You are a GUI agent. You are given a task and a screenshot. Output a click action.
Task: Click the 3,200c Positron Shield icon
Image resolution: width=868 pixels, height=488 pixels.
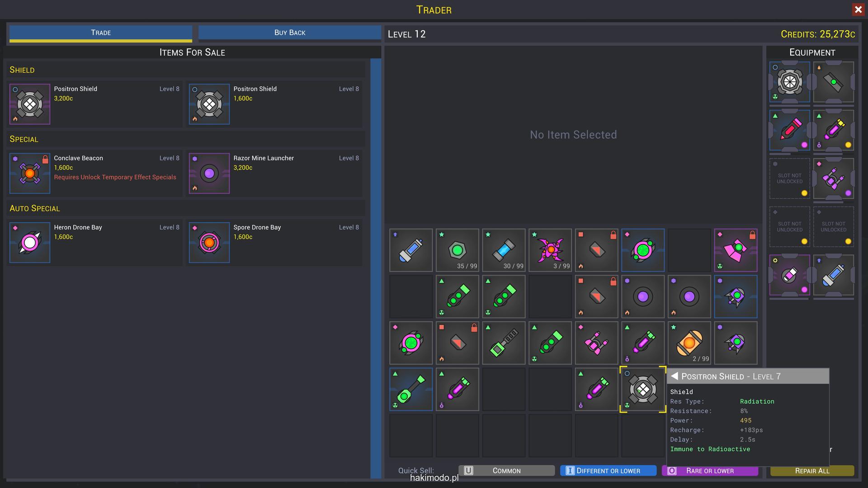pos(30,104)
